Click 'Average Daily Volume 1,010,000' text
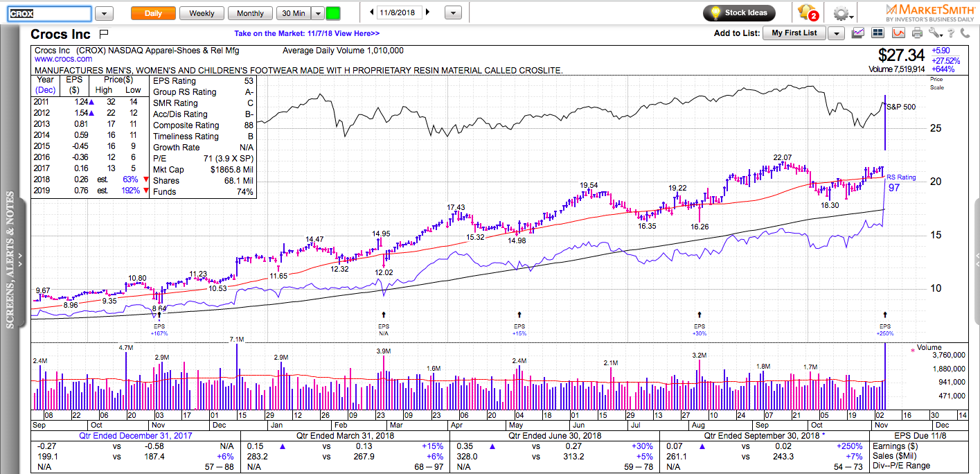Viewport: 980px width, 474px height. (x=344, y=51)
